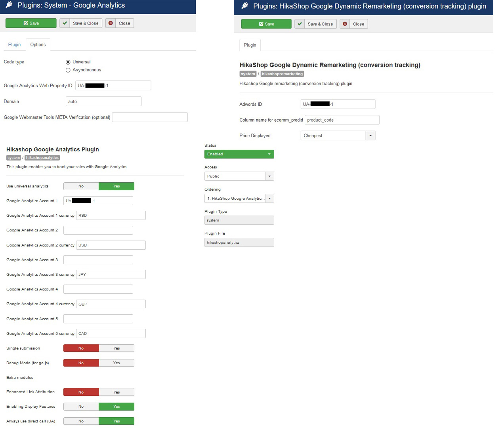Click the Domain input field containing auto
The image size is (504, 428).
click(x=103, y=101)
